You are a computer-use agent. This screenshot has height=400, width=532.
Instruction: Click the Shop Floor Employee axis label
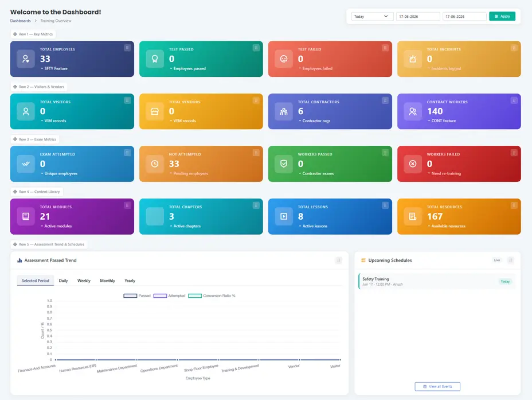click(201, 368)
